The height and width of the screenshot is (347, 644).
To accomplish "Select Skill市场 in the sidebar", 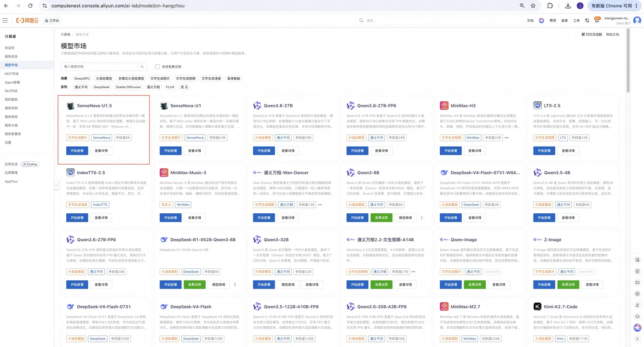I will pos(11,91).
